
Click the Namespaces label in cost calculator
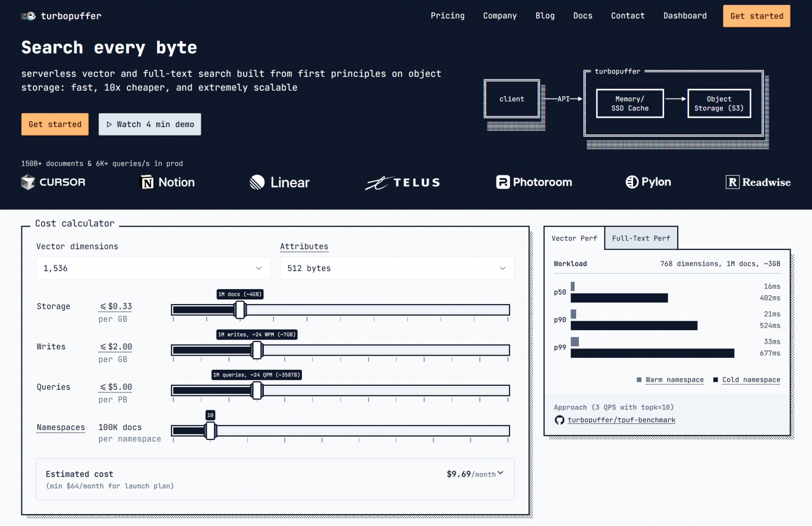click(61, 428)
